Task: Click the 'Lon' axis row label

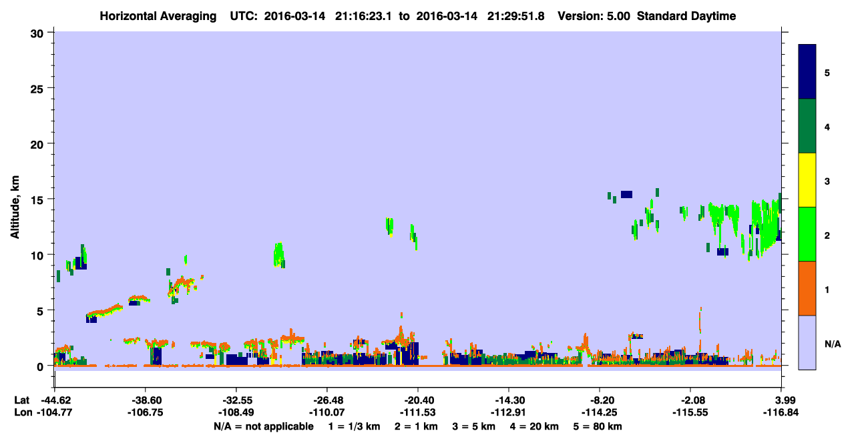Action: [x=22, y=412]
